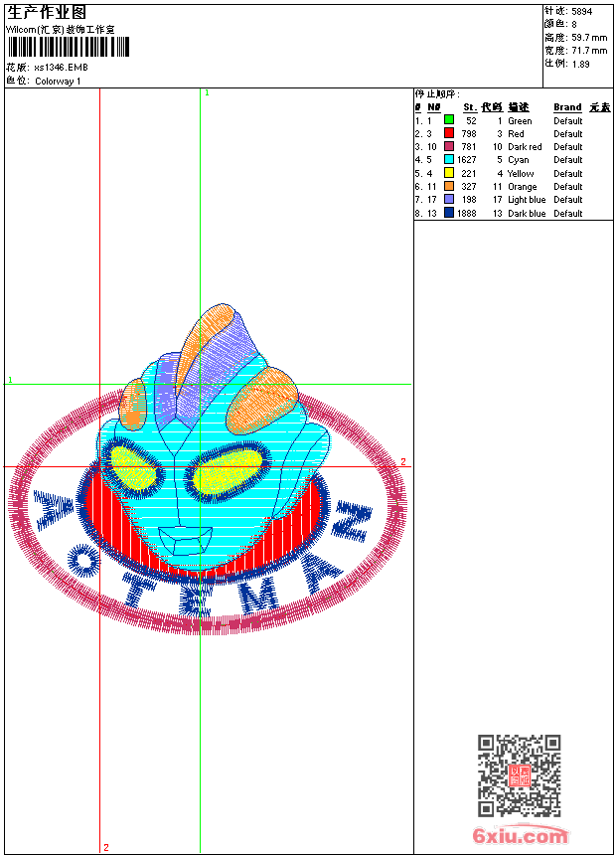Click the "Wilcom(汇京)" studio name line
The image size is (616, 855).
61,30
